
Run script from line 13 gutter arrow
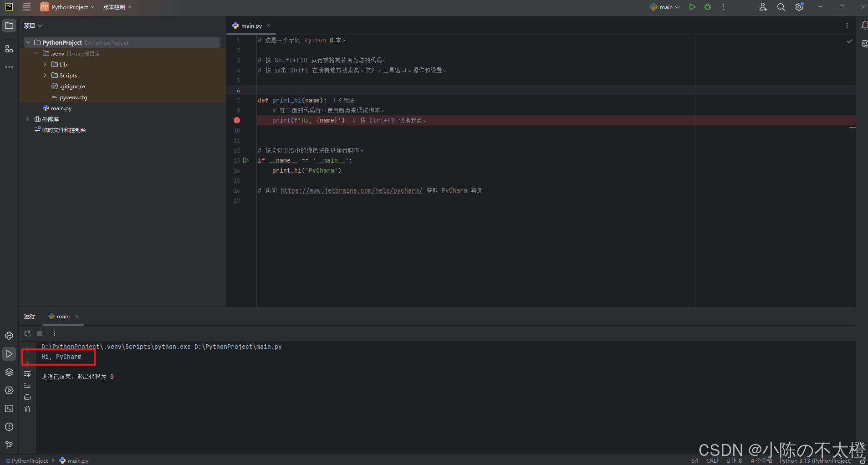click(x=246, y=160)
